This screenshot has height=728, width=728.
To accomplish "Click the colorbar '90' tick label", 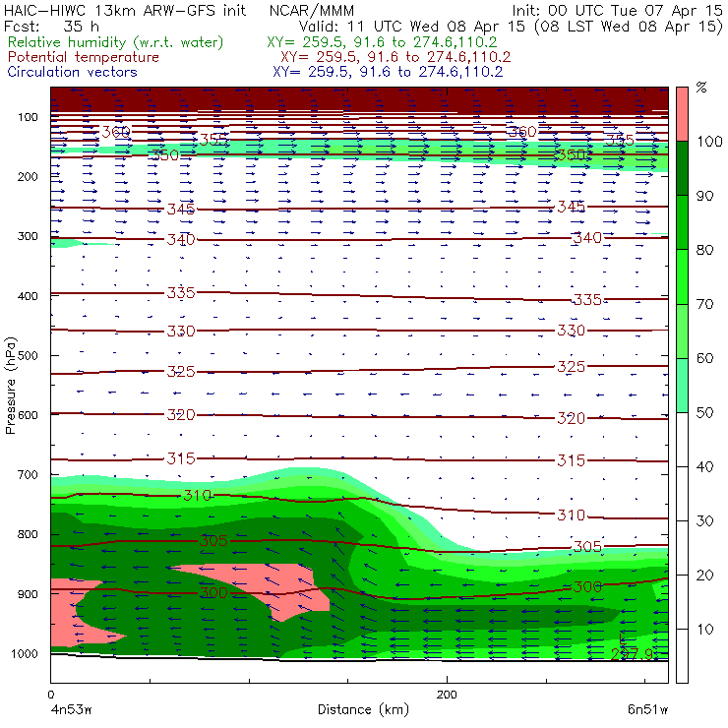I will click(704, 196).
